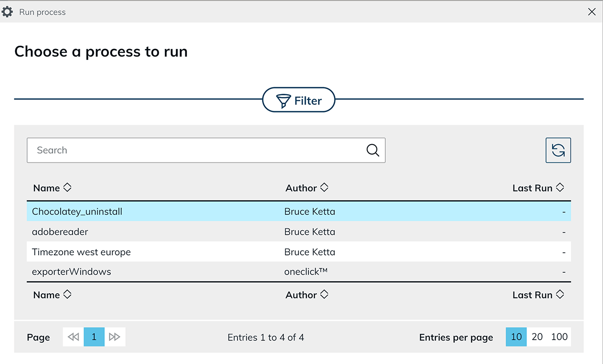Set entries per page to 20
603x364 pixels.
(x=537, y=337)
